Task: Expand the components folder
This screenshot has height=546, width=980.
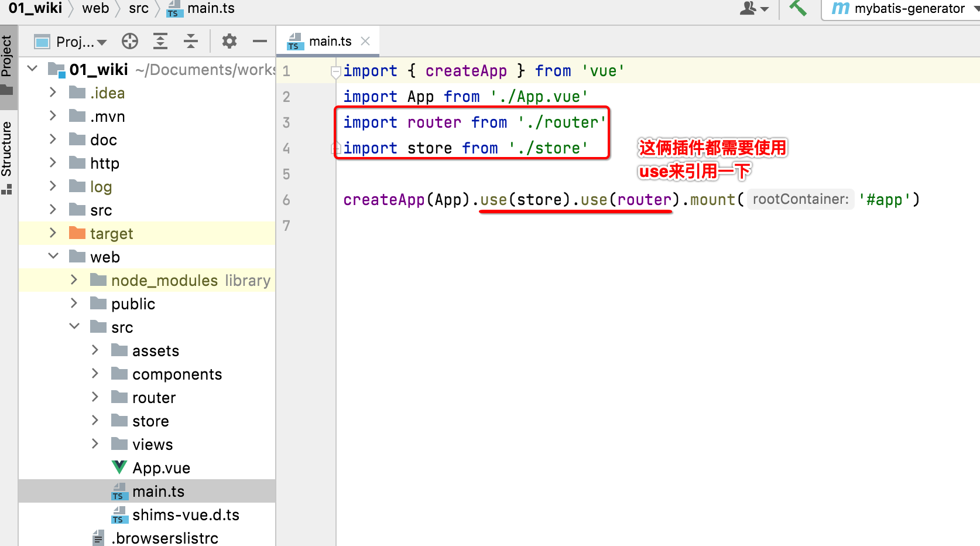Action: [x=95, y=374]
